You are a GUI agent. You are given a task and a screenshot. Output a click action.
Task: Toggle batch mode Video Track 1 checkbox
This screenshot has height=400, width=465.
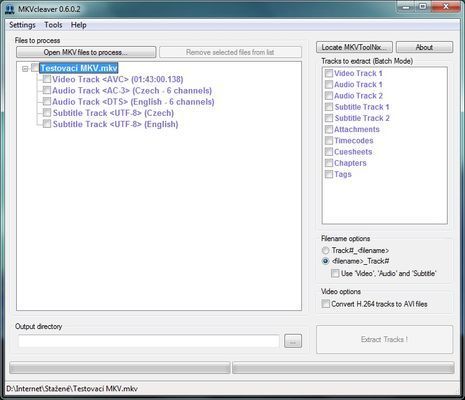pos(329,73)
